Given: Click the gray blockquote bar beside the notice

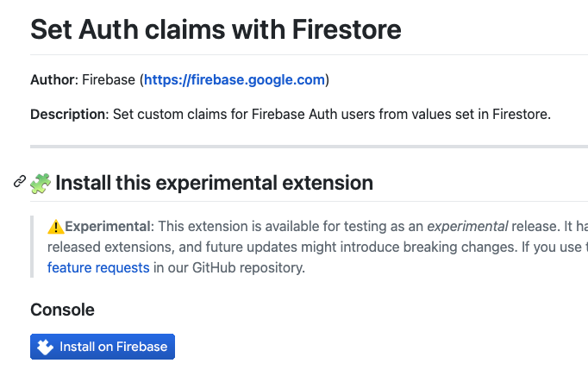Looking at the screenshot, I should pyautogui.click(x=32, y=247).
